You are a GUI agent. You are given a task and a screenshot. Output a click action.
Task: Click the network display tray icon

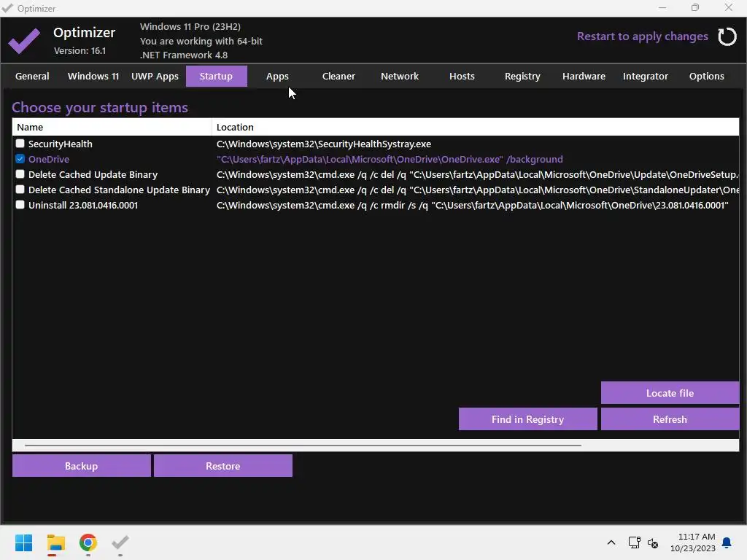point(634,542)
